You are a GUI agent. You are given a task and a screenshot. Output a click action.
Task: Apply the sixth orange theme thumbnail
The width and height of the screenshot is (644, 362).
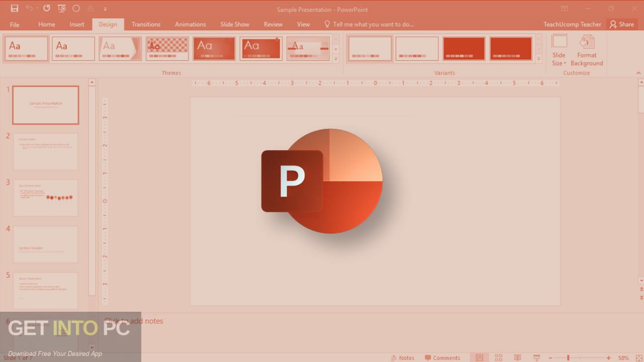261,49
